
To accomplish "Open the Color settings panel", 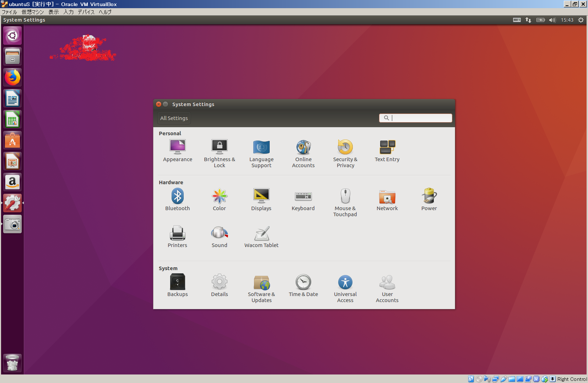I will 219,199.
